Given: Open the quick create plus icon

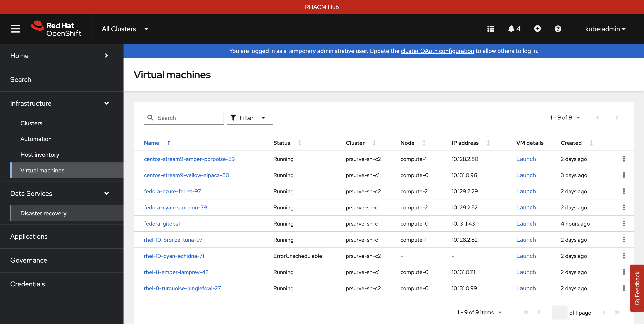Looking at the screenshot, I should [538, 29].
